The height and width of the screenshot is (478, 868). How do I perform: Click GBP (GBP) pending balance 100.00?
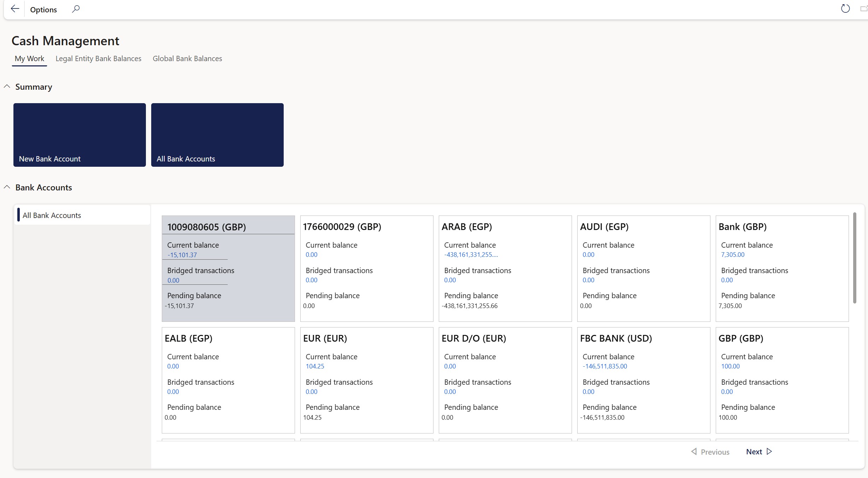(x=728, y=418)
